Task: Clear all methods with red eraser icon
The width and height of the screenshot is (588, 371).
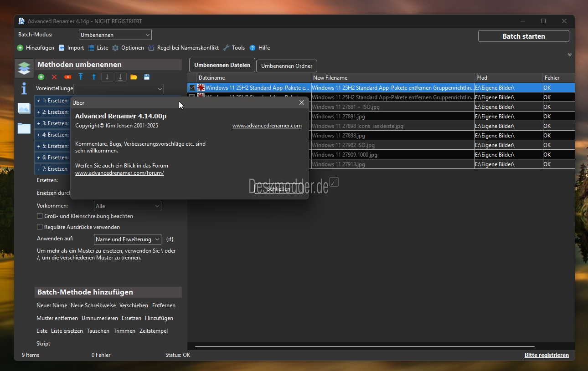Action: 67,77
